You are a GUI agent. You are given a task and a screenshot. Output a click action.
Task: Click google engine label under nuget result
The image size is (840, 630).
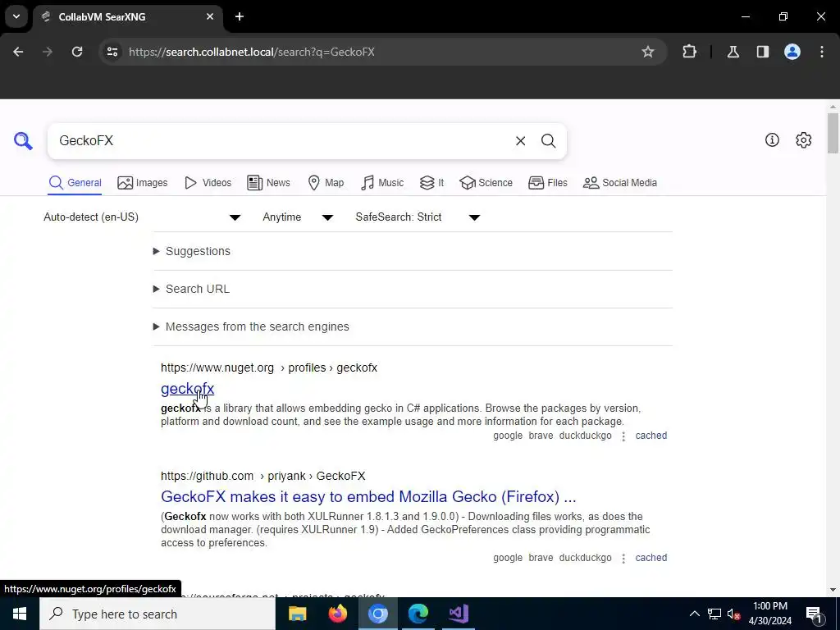click(x=508, y=436)
